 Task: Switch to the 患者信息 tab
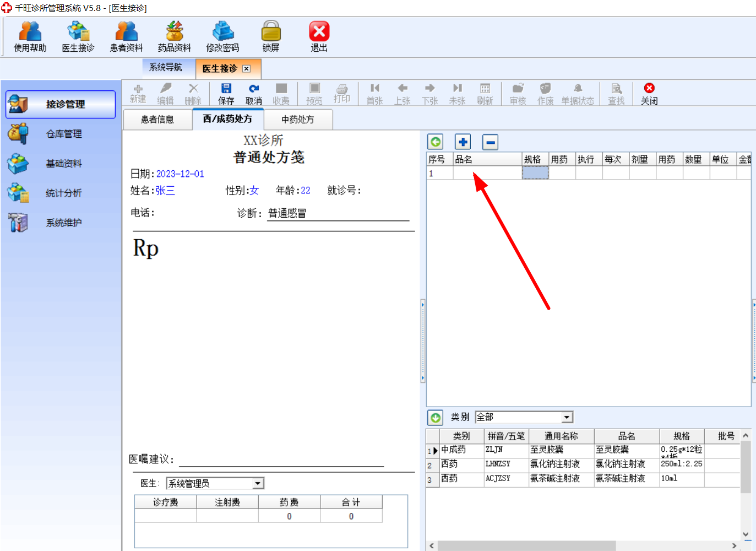[x=157, y=120]
